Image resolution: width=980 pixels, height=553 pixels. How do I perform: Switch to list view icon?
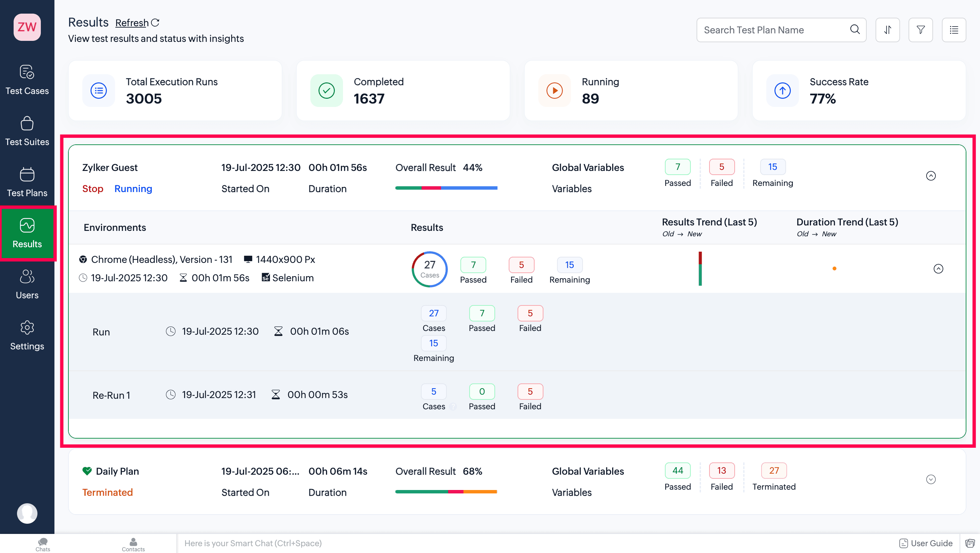(x=953, y=30)
